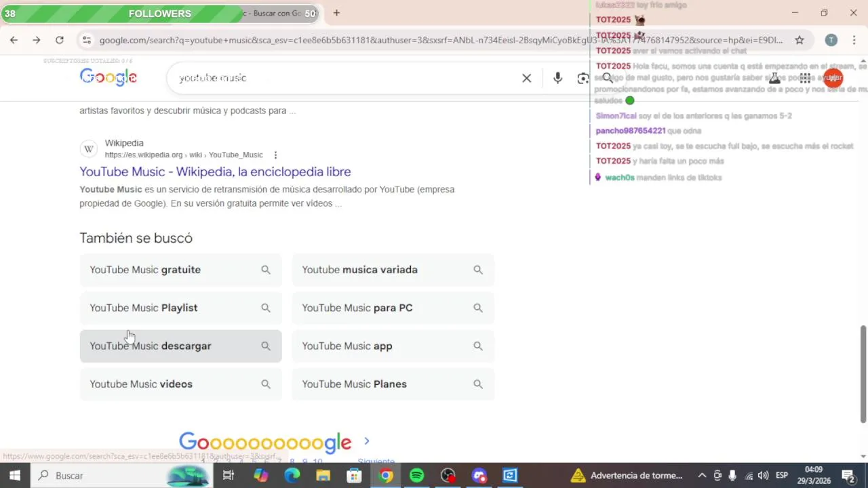
Task: Change ESP keyboard language
Action: tap(782, 475)
